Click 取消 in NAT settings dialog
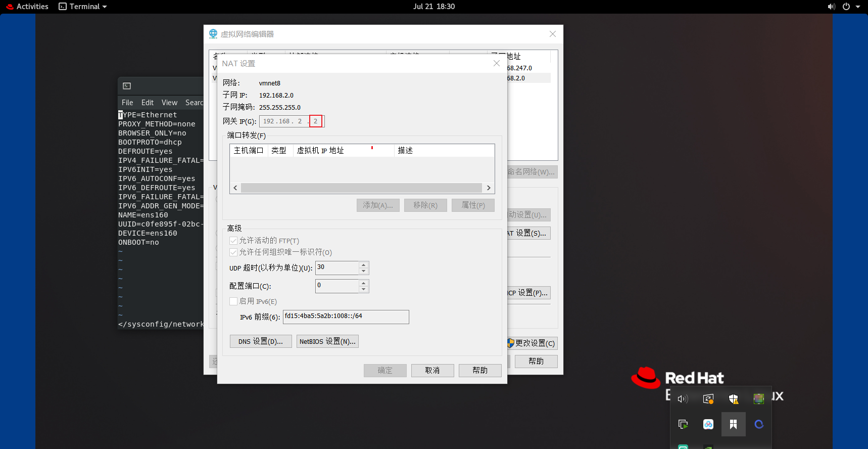Screen dimensions: 868x449 (432, 371)
